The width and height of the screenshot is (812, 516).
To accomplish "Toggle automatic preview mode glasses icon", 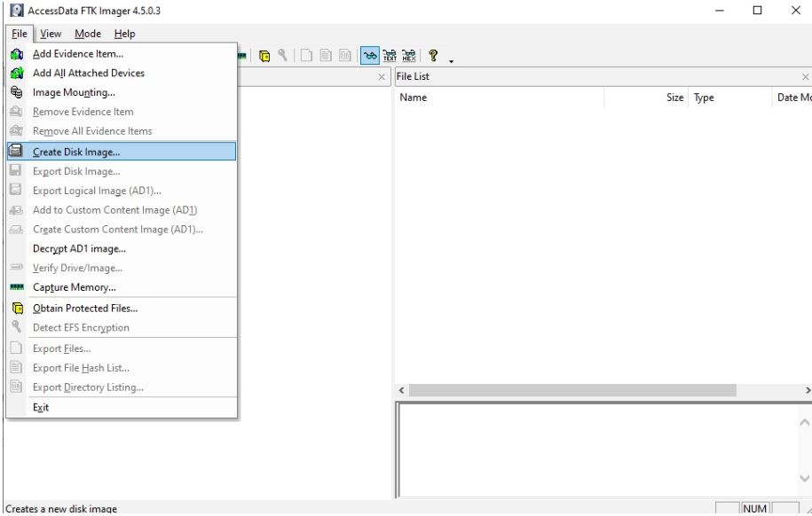I will [370, 55].
